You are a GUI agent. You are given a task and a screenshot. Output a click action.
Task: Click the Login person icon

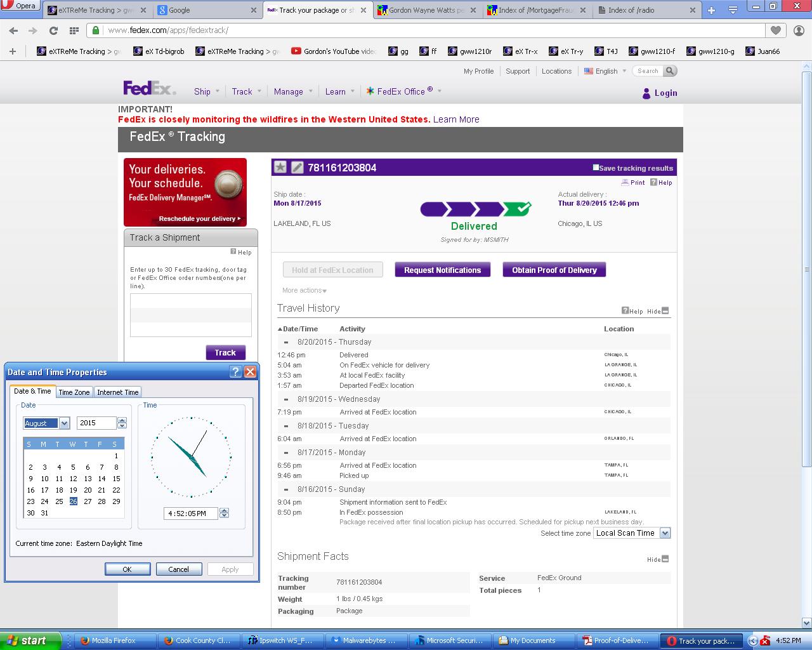[646, 93]
